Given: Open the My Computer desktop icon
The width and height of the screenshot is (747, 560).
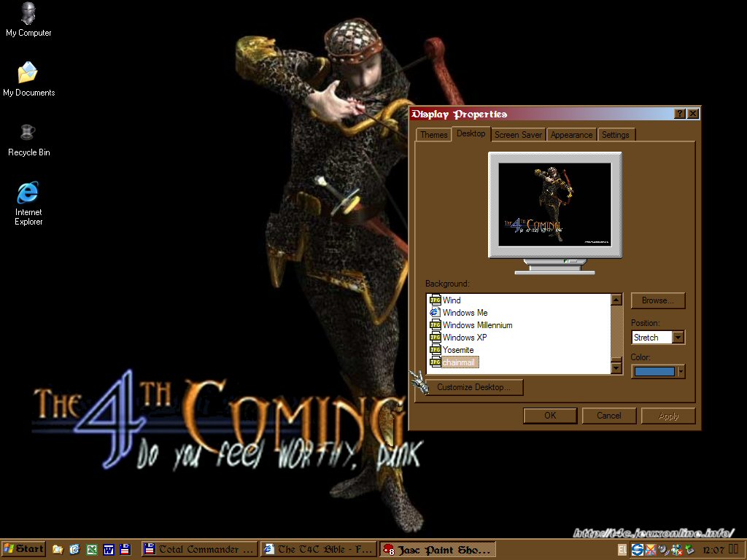Looking at the screenshot, I should [28, 20].
